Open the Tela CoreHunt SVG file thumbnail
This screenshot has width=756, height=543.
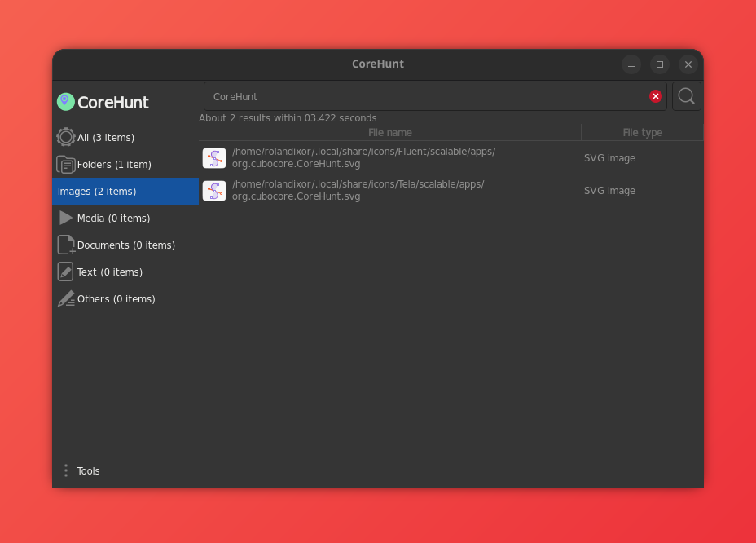point(213,190)
